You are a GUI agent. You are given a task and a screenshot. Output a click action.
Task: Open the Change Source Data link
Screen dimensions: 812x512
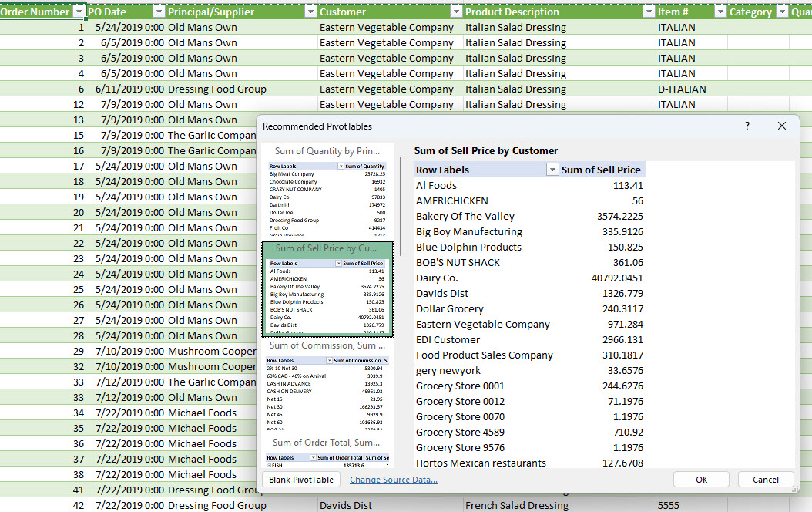tap(394, 480)
